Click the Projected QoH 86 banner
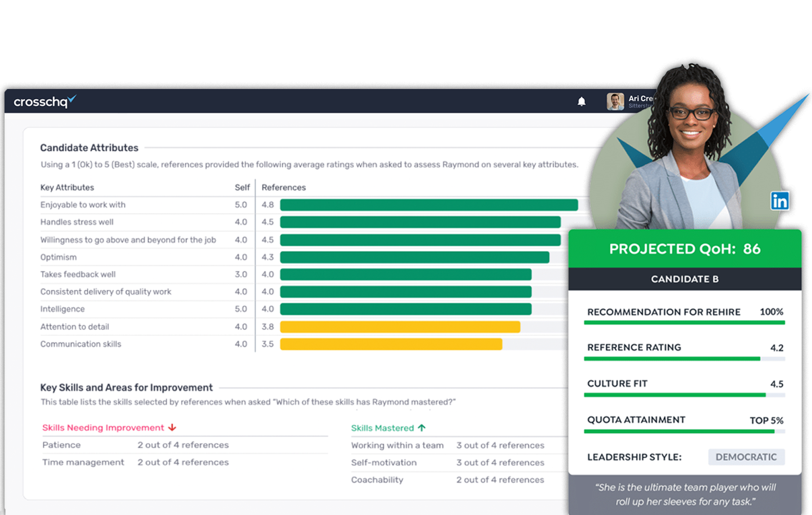The height and width of the screenshot is (515, 812). (684, 248)
